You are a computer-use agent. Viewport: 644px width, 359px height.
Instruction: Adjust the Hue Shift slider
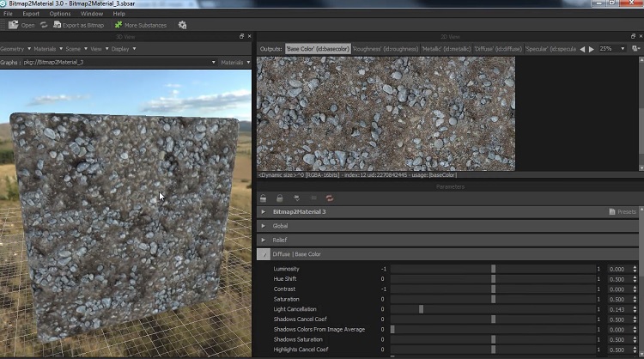493,279
